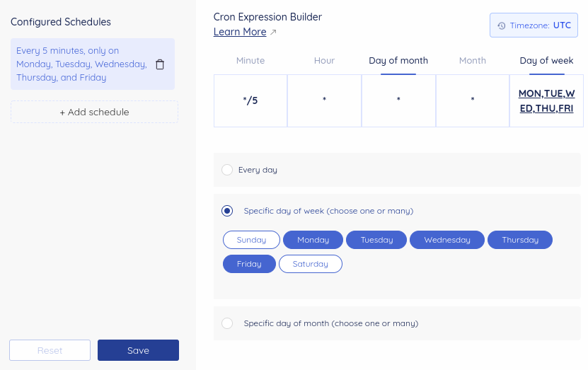Open the Day of week tab
Image resolution: width=588 pixels, height=370 pixels.
[x=546, y=61]
